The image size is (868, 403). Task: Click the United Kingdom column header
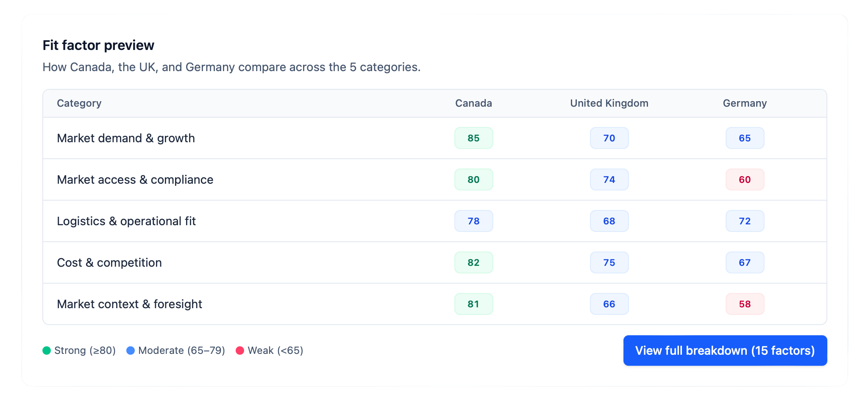coord(609,103)
